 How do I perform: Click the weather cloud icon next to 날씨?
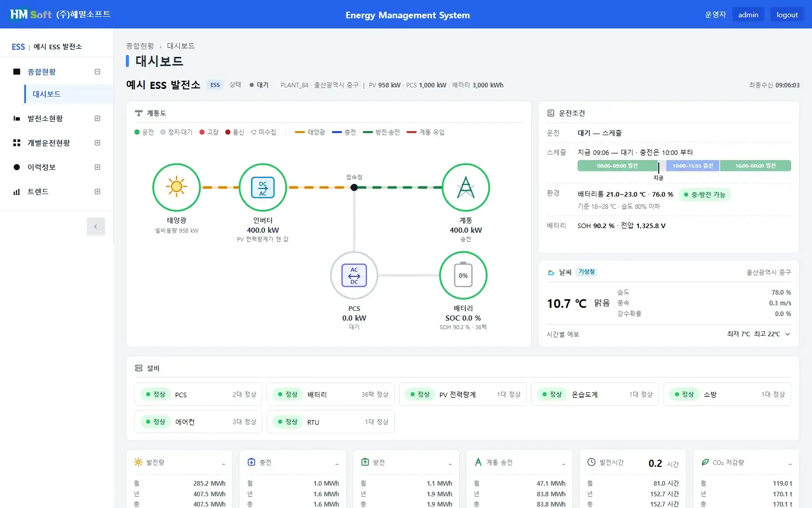(551, 272)
